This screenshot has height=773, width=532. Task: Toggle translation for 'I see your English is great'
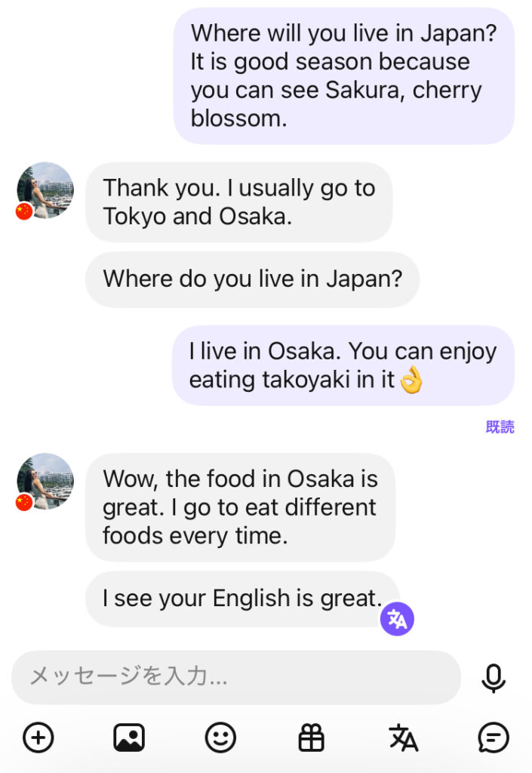[x=397, y=618]
